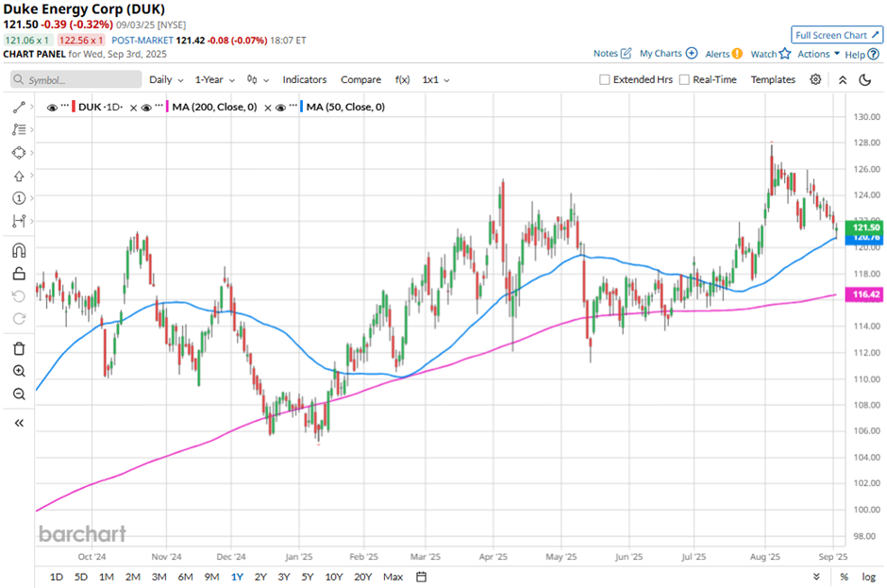Hide the MA 200 line
Image resolution: width=887 pixels, height=588 pixels.
tap(146, 108)
